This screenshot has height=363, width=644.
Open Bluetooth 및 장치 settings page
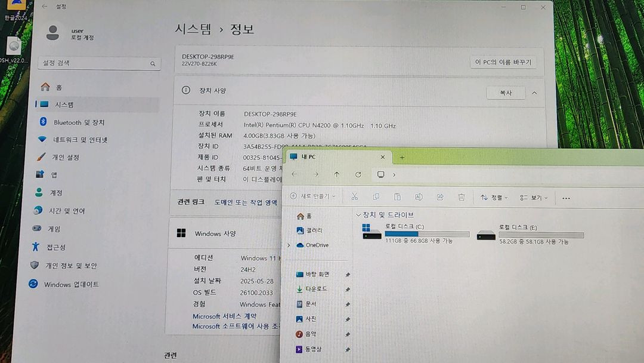click(79, 122)
